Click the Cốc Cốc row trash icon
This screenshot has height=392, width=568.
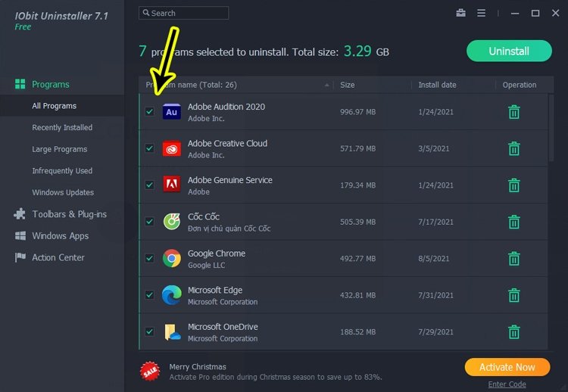[x=513, y=222]
